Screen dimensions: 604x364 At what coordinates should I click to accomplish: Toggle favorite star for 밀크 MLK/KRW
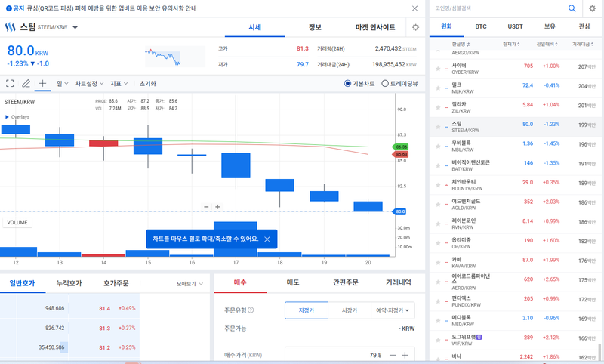[438, 88]
